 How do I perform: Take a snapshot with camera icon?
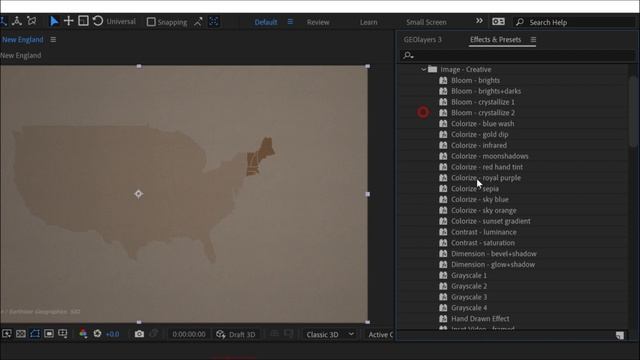pyautogui.click(x=139, y=334)
